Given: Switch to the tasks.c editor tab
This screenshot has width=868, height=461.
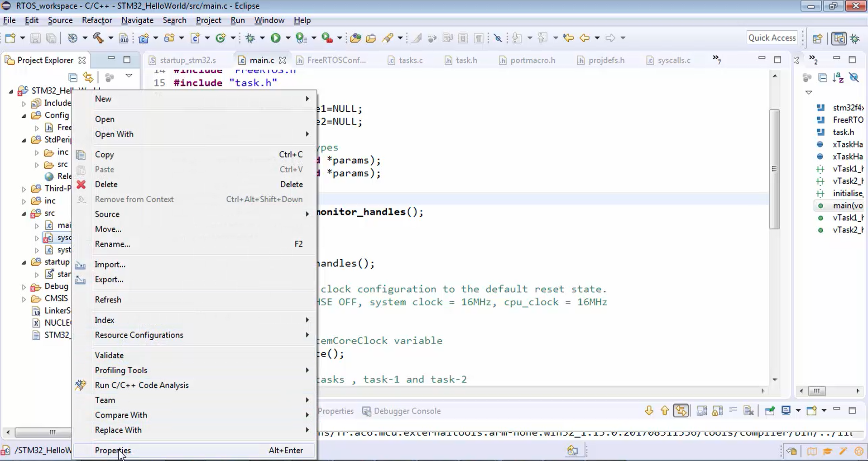Looking at the screenshot, I should (406, 60).
